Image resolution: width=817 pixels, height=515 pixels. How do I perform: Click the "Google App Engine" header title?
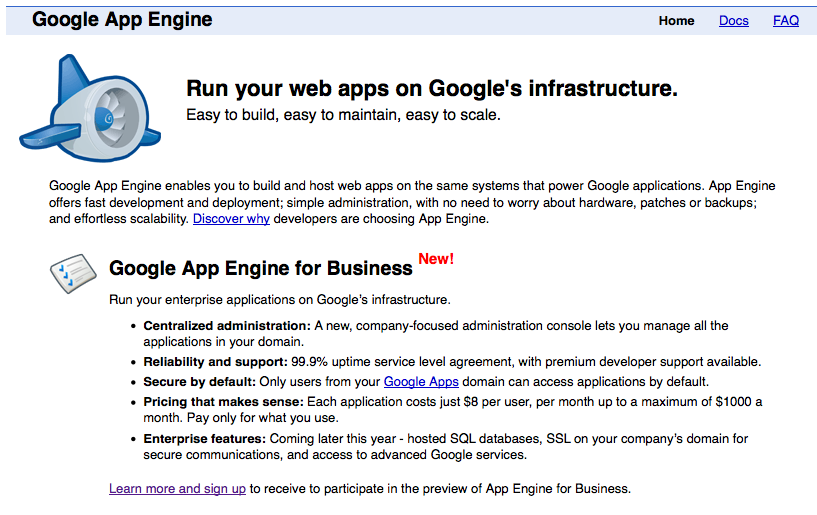[122, 19]
